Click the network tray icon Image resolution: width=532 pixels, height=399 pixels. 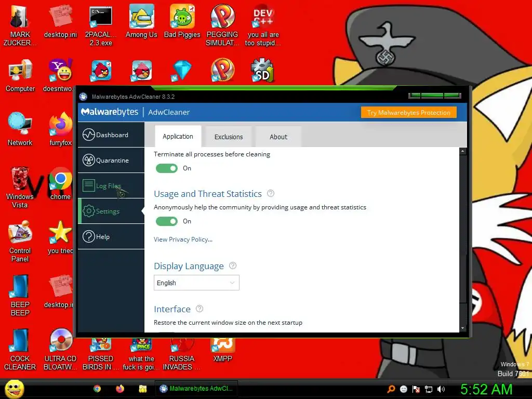[429, 389]
